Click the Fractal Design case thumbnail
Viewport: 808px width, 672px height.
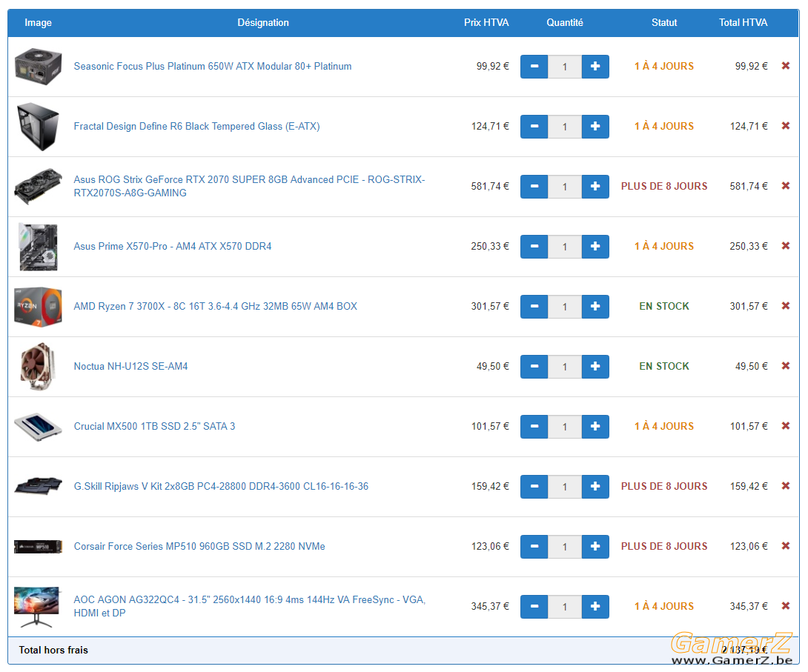(x=38, y=127)
